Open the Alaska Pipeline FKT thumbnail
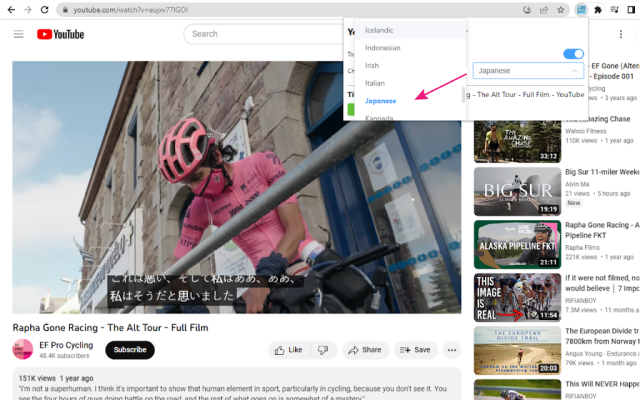This screenshot has width=640, height=400. [x=517, y=244]
